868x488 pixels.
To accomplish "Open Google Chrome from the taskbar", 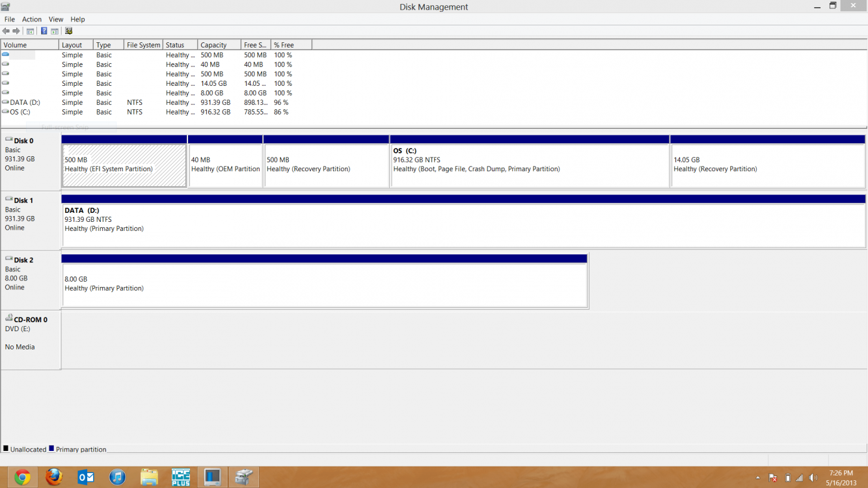I will coord(22,477).
